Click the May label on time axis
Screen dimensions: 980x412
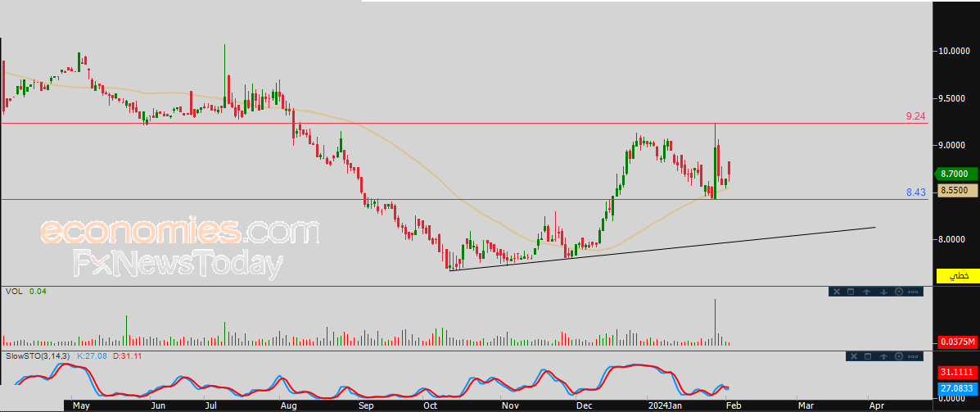click(82, 405)
